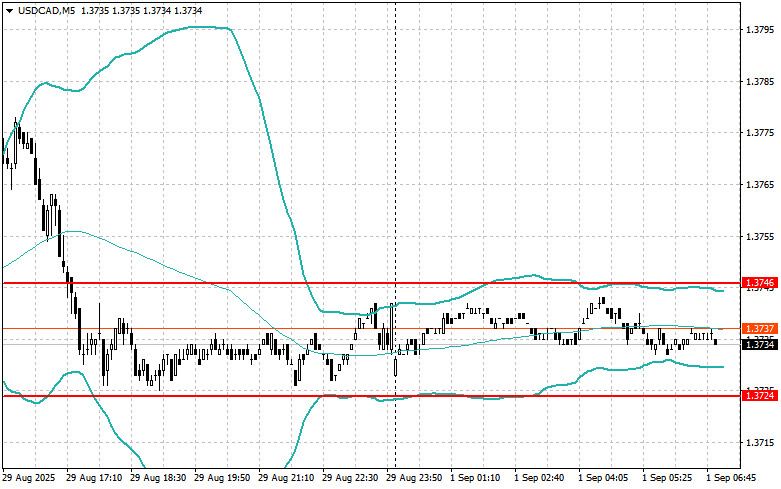781x489 pixels.
Task: Select the vertical dashed line at 29 Aug 23:50
Action: (395, 234)
